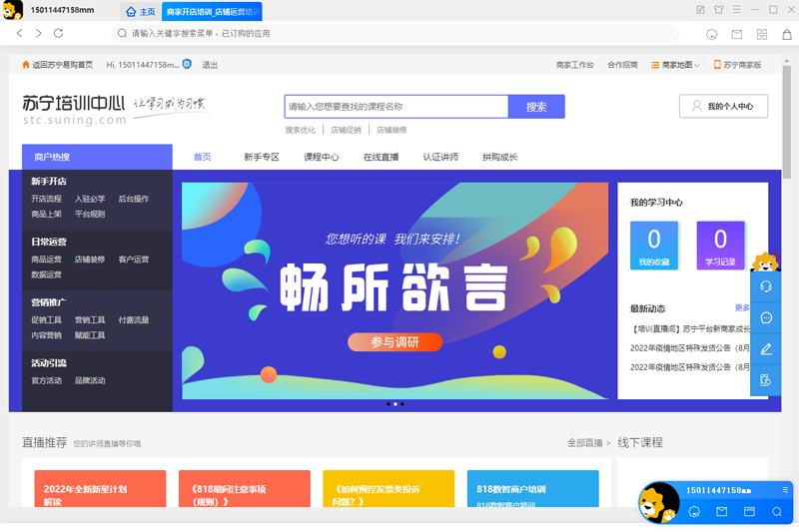Image resolution: width=799 pixels, height=532 pixels.
Task: Click the course name search input field
Action: coord(397,107)
